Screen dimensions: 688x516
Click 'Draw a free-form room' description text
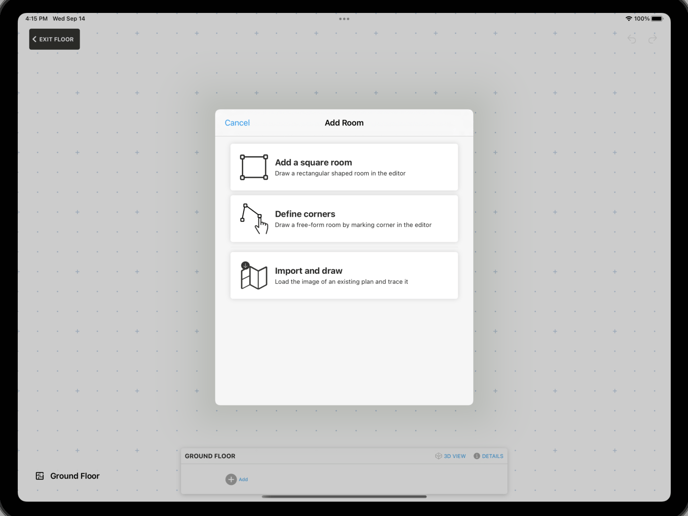pos(353,225)
